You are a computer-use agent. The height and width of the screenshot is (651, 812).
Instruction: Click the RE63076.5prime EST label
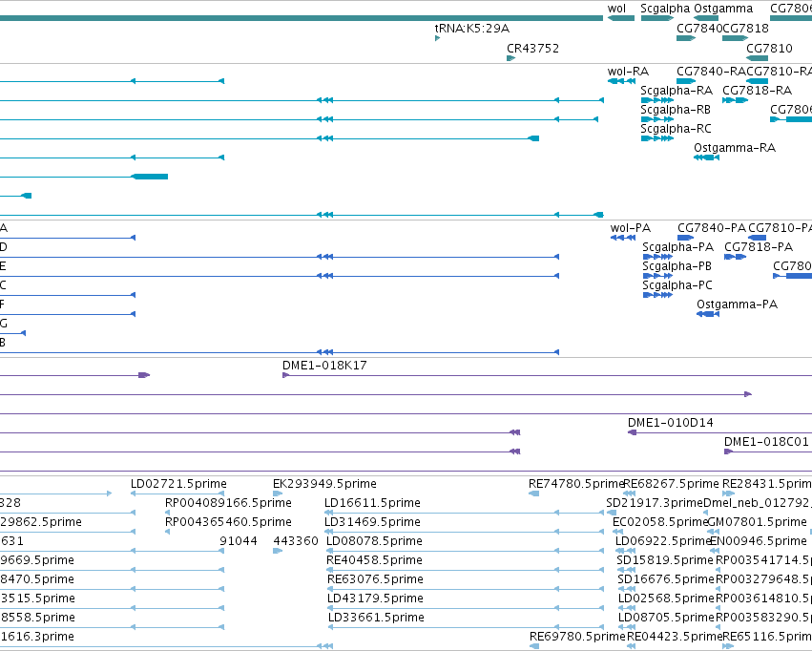tap(375, 580)
